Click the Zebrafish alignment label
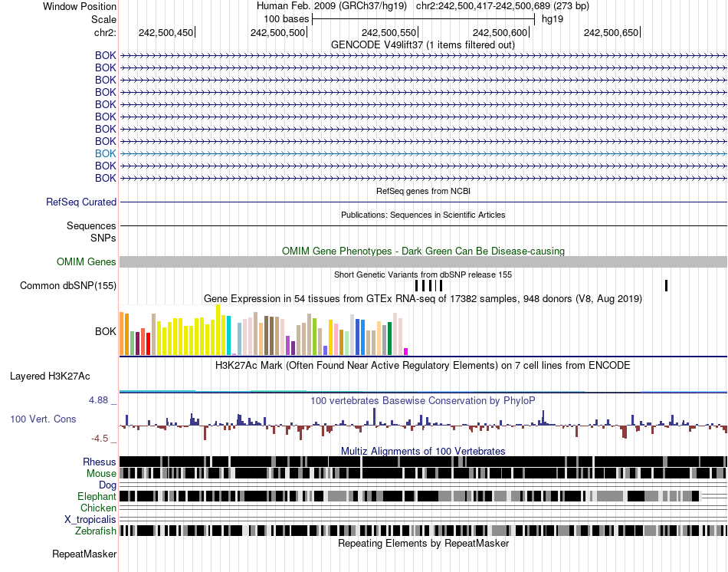This screenshot has width=728, height=572. [x=96, y=531]
